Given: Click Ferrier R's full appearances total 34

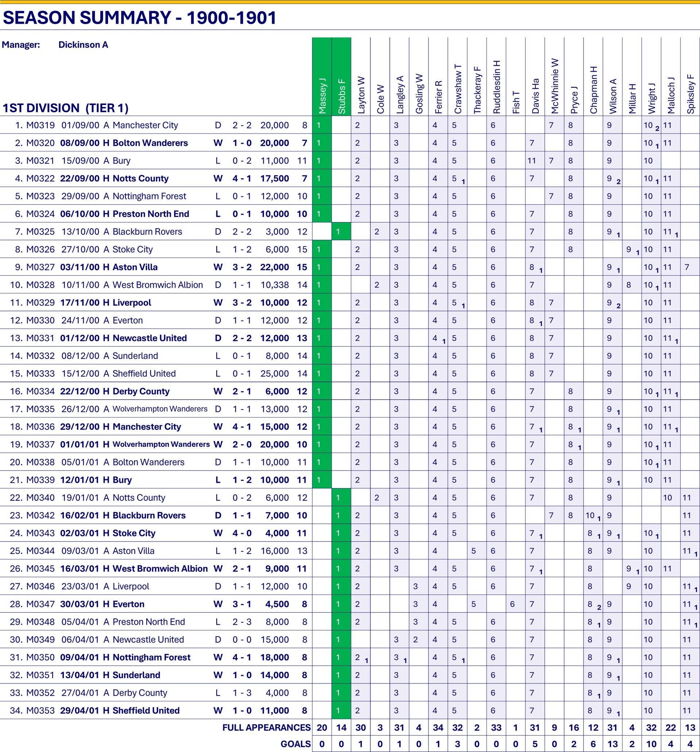Looking at the screenshot, I should click(x=438, y=728).
